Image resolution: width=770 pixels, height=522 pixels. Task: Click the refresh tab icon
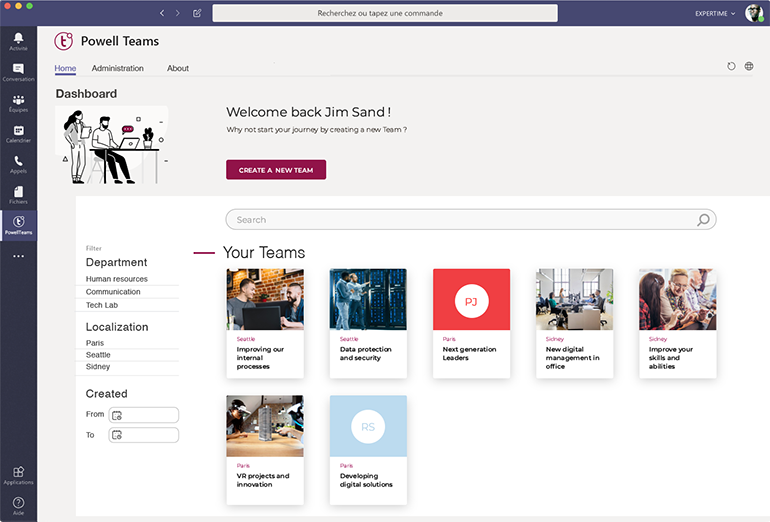pyautogui.click(x=731, y=66)
